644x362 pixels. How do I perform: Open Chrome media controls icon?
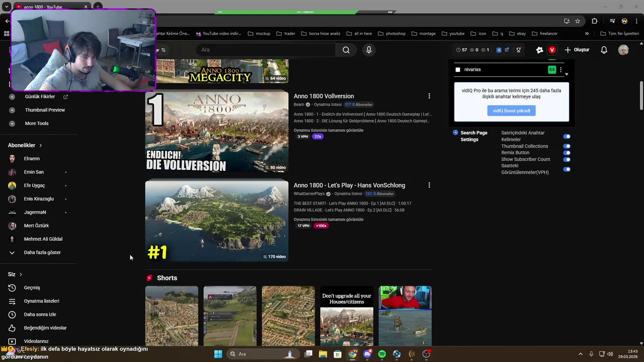[x=612, y=21]
